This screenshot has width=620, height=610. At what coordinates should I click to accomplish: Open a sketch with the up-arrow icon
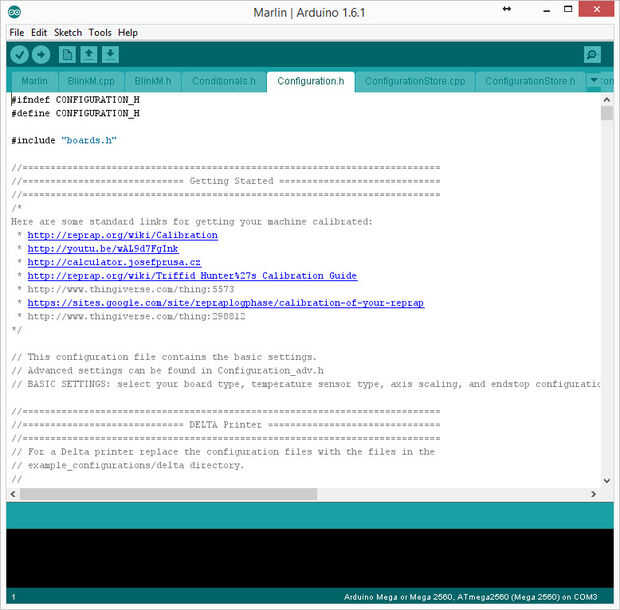pos(89,55)
